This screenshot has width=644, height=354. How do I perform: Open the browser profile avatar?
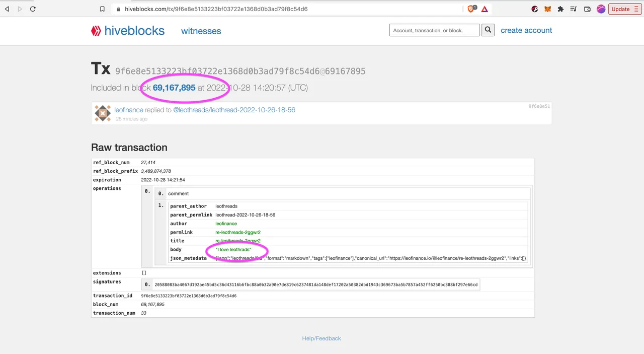[601, 9]
